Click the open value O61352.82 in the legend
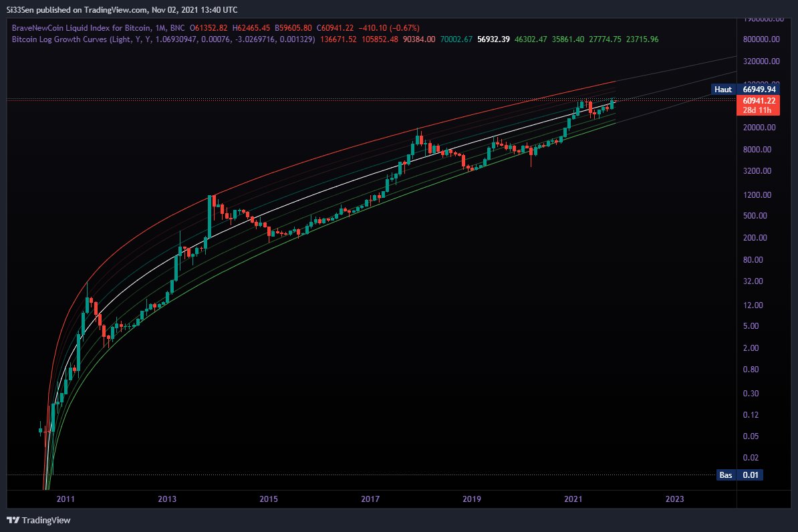The width and height of the screenshot is (798, 532). click(x=209, y=28)
